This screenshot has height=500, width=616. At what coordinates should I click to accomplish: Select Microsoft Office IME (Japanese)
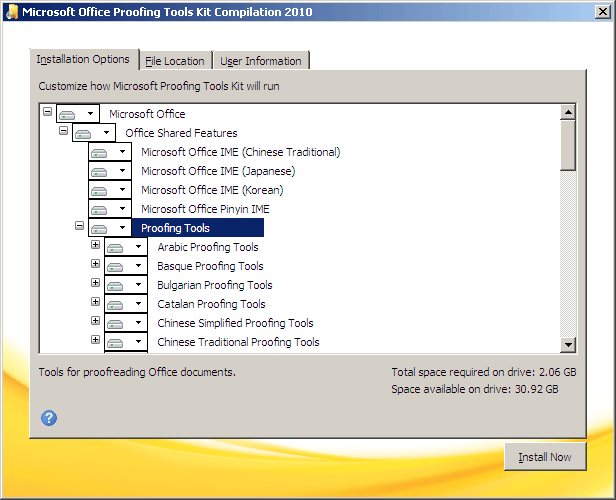point(218,171)
